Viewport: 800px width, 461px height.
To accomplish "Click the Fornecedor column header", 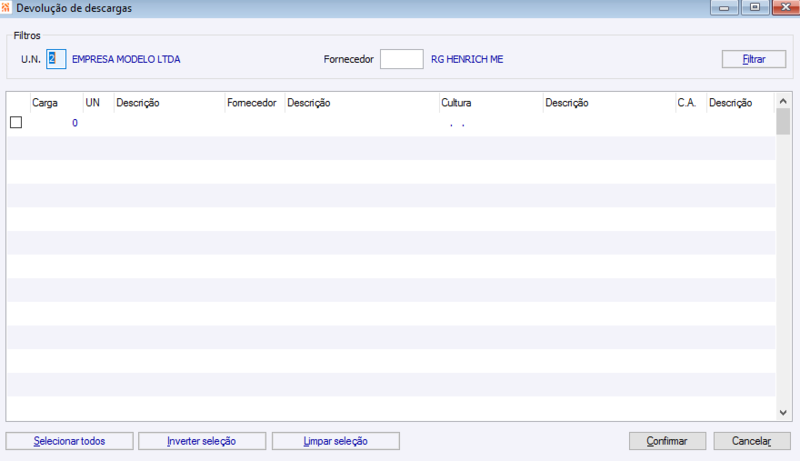I will (254, 103).
